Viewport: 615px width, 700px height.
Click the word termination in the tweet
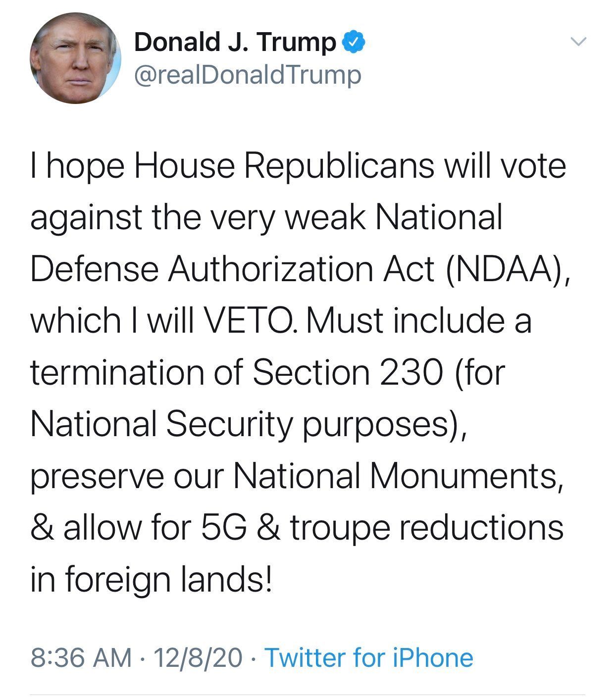(117, 372)
